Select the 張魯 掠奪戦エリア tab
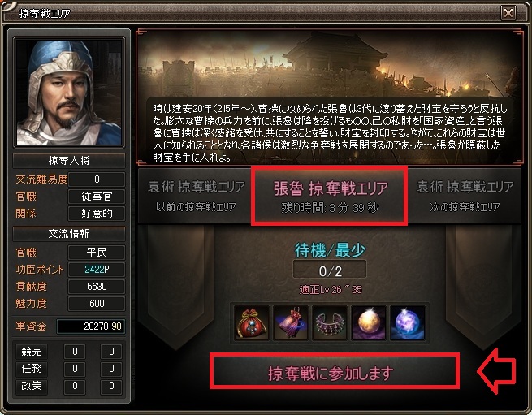The width and height of the screenshot is (532, 415). [330, 196]
